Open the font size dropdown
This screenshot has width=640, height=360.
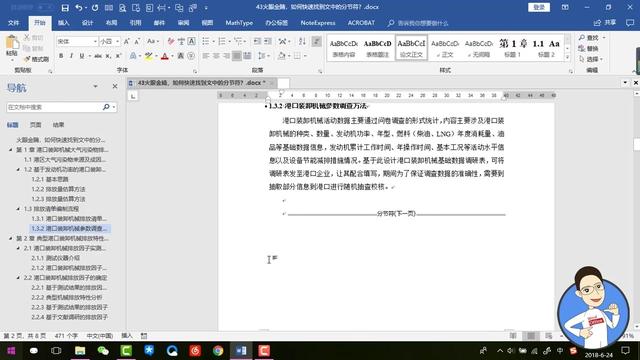click(118, 41)
